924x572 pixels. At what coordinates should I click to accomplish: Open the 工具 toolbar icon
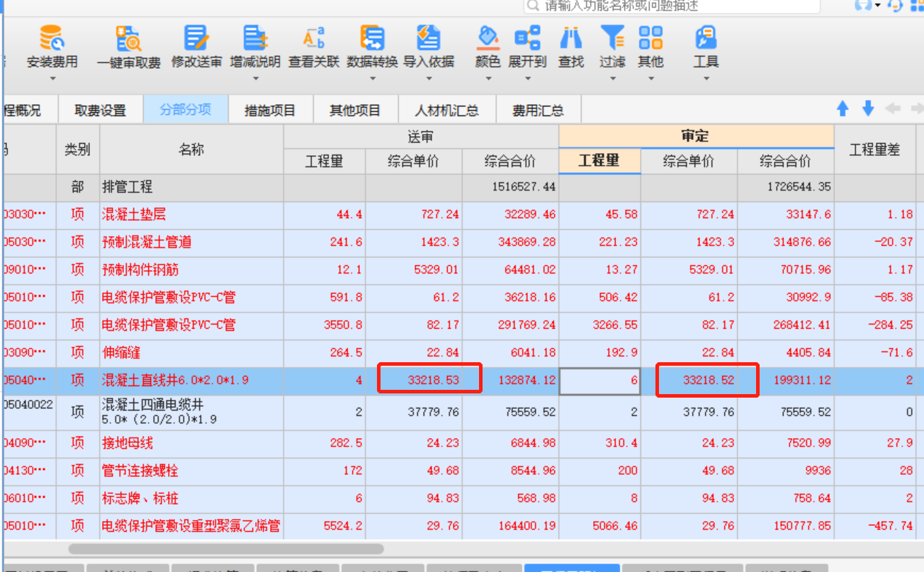706,37
